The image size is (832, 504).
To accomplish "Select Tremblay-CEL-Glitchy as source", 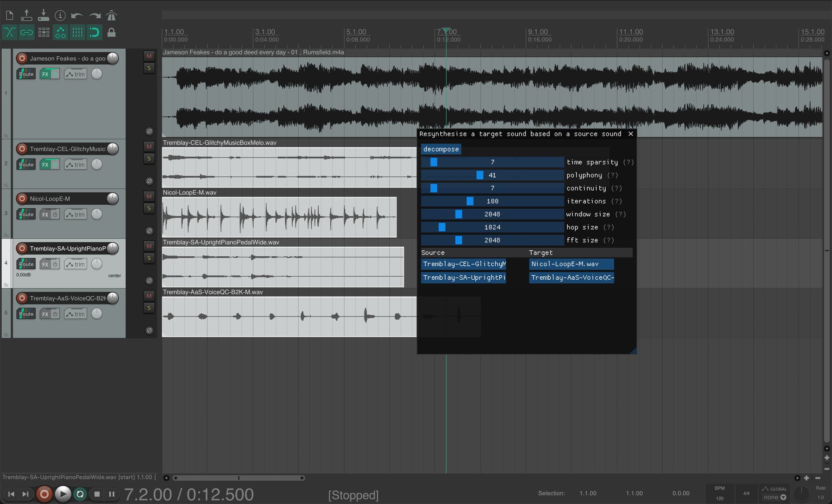I will coord(464,264).
